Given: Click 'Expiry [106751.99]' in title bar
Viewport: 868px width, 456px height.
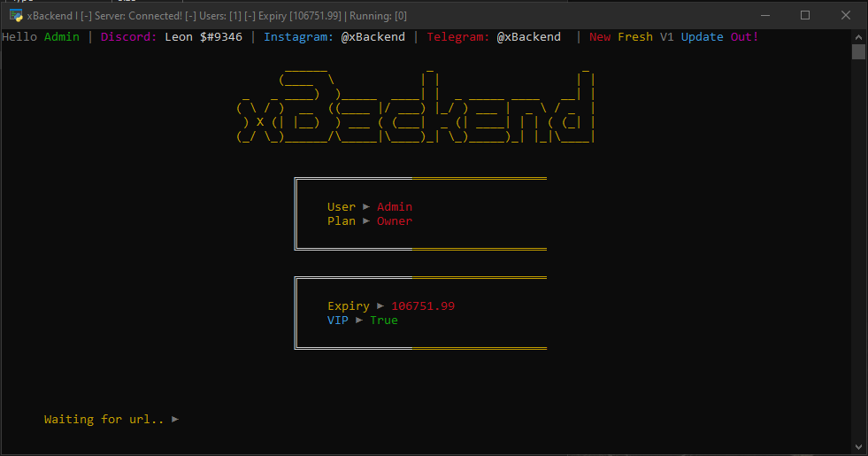Looking at the screenshot, I should pyautogui.click(x=300, y=16).
